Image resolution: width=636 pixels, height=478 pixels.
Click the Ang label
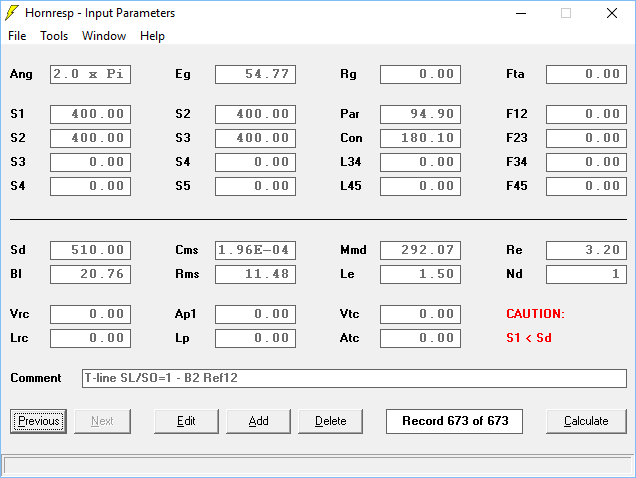(21, 74)
